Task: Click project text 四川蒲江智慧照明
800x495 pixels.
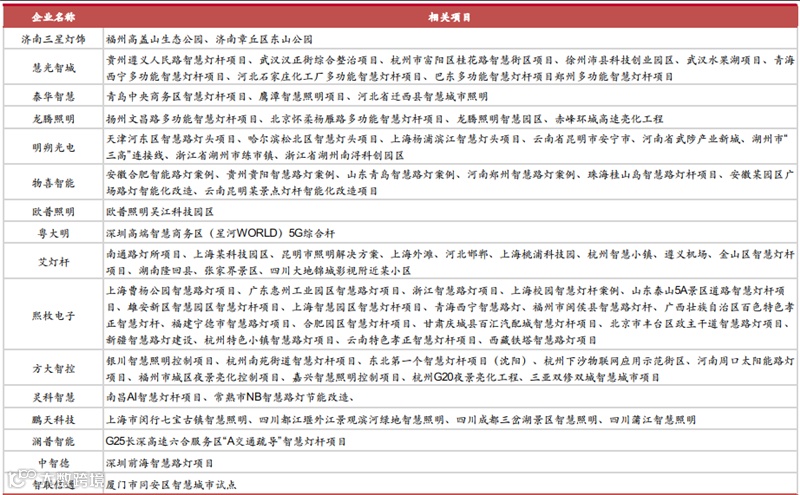Action: coord(653,419)
